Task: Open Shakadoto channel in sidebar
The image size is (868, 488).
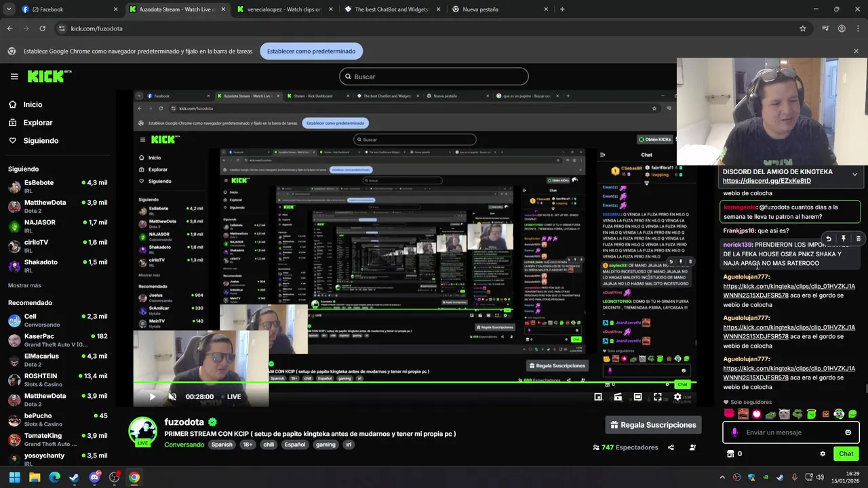Action: pos(58,266)
